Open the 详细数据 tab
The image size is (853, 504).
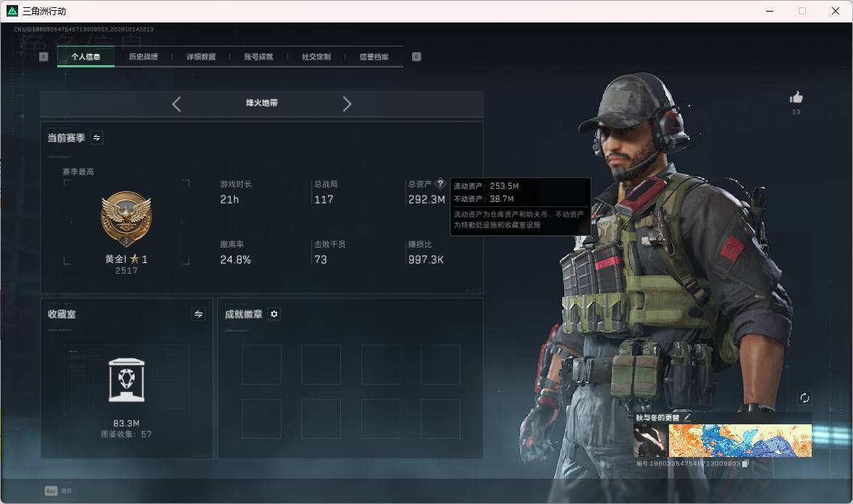(x=201, y=56)
